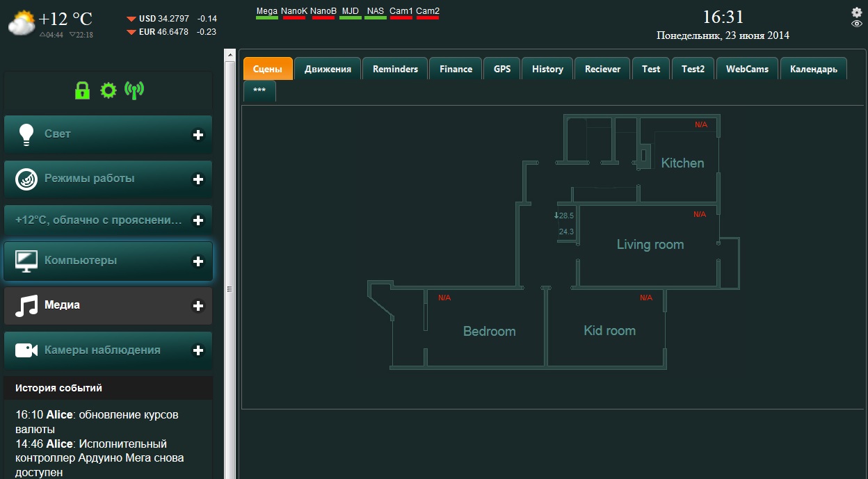Toggle the eye visibility icon under the settings gear
Screen dimensions: 868x479
pos(857,23)
